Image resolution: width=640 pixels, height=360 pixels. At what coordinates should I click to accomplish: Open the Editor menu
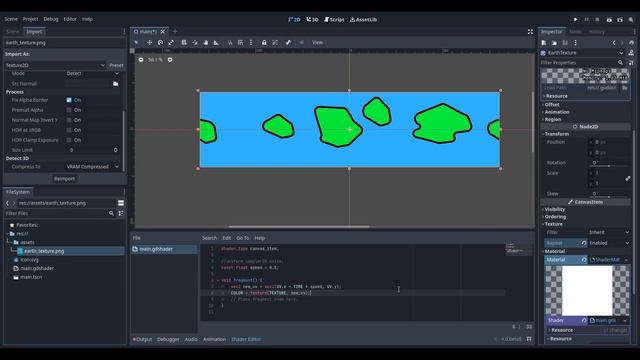[70, 19]
